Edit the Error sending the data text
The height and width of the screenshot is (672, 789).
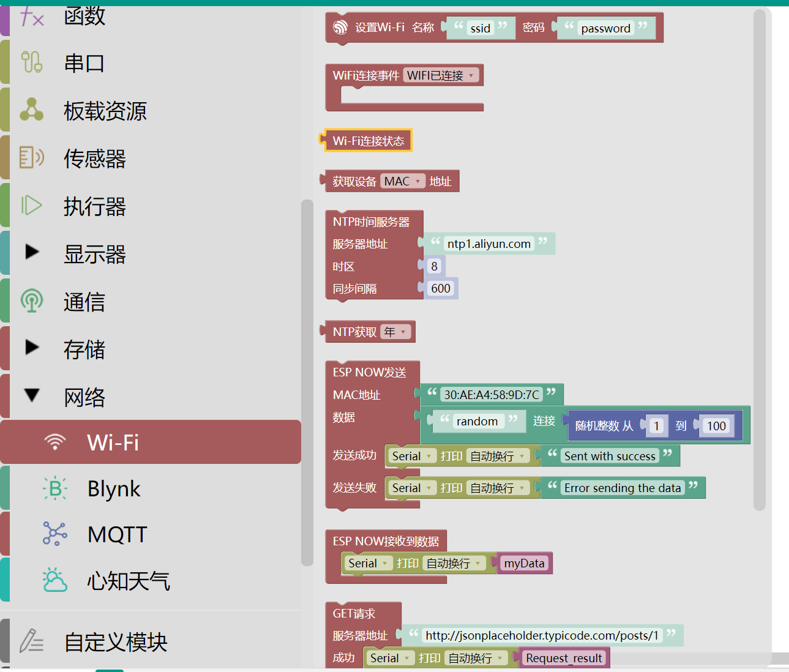[623, 488]
